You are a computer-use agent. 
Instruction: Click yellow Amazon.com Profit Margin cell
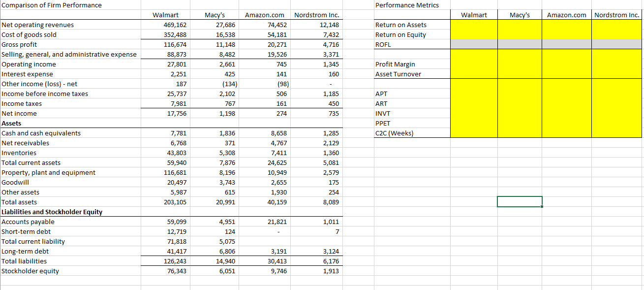click(x=567, y=64)
